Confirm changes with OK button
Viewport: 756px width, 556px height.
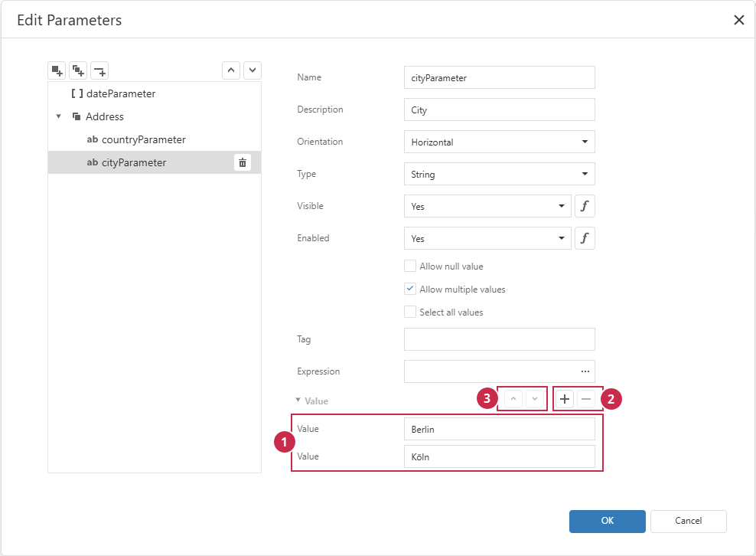coord(607,522)
